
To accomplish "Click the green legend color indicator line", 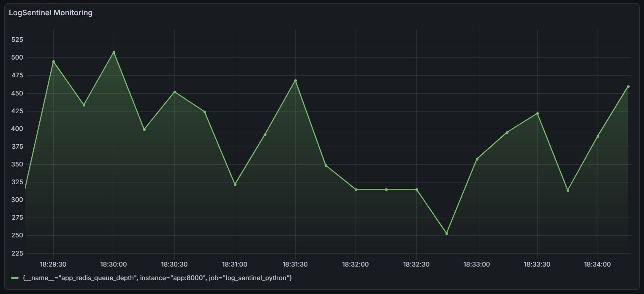I will (14, 278).
